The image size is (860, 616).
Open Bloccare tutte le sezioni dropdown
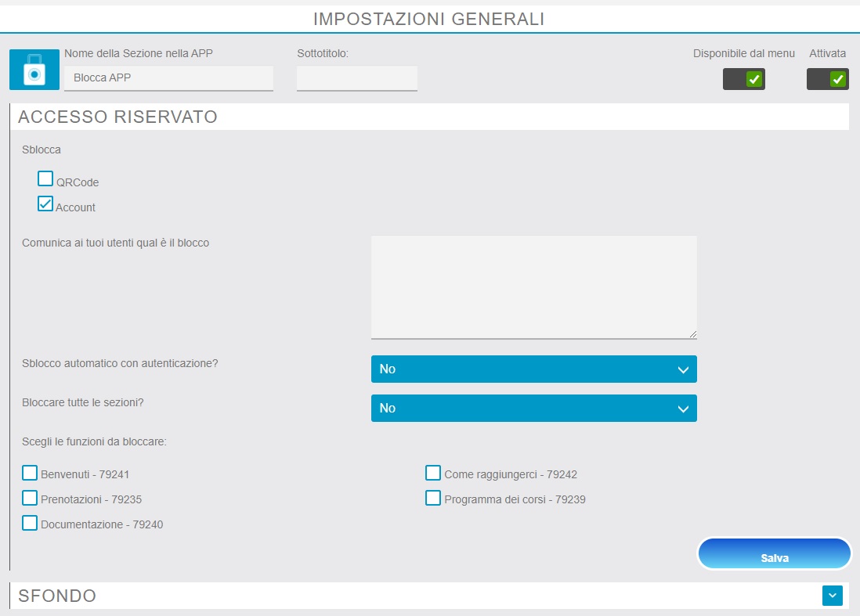(533, 409)
